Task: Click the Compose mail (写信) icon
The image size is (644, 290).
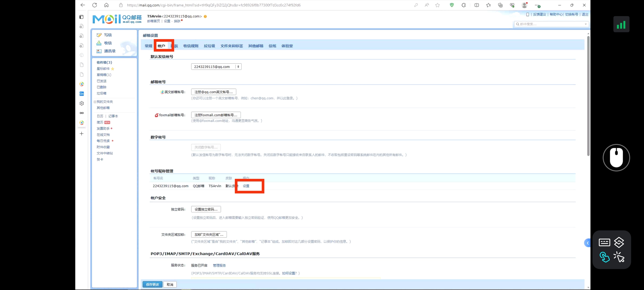Action: pos(99,35)
